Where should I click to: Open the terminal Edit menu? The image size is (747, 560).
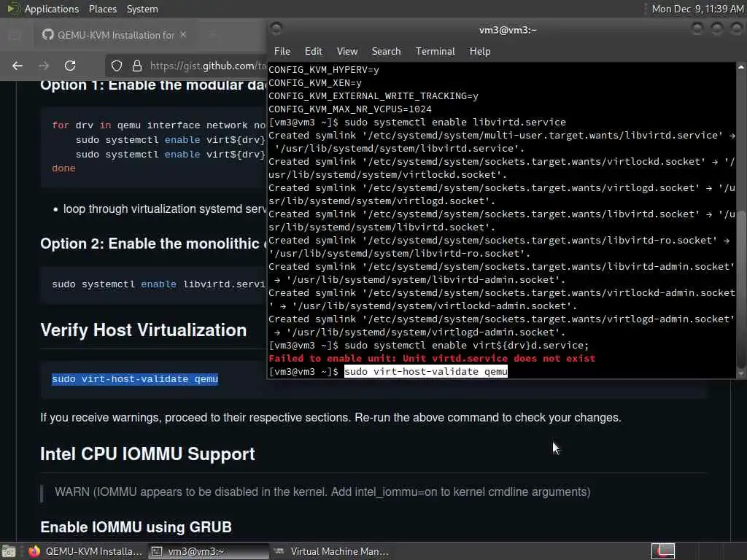tap(313, 51)
